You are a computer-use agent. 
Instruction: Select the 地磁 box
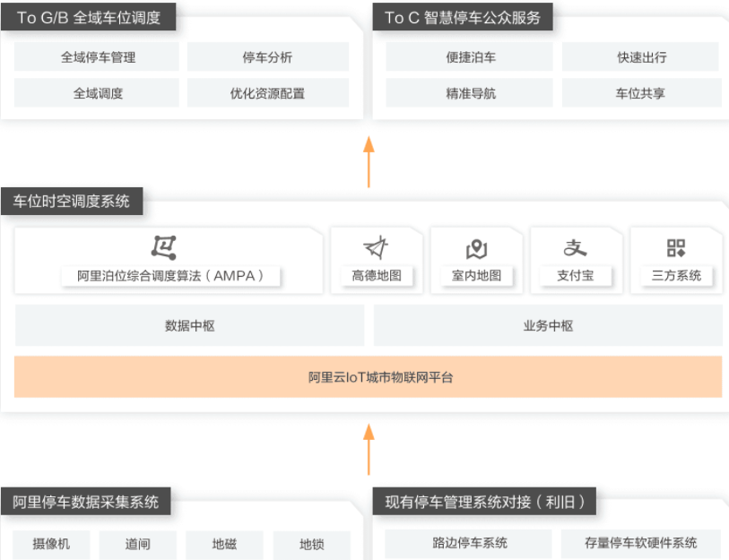pos(224,544)
